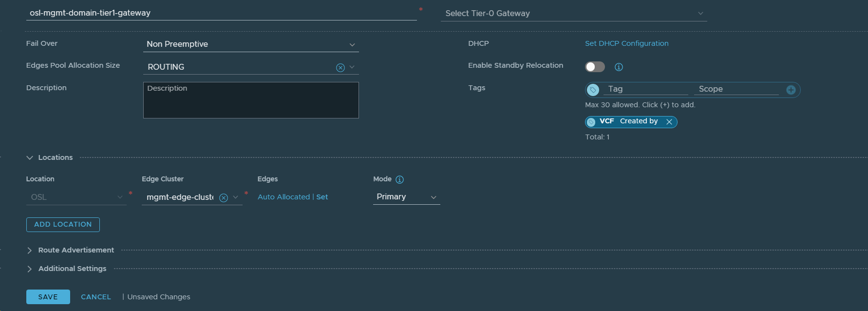Click the Standby Relocation info icon
The height and width of the screenshot is (311, 868).
point(619,67)
